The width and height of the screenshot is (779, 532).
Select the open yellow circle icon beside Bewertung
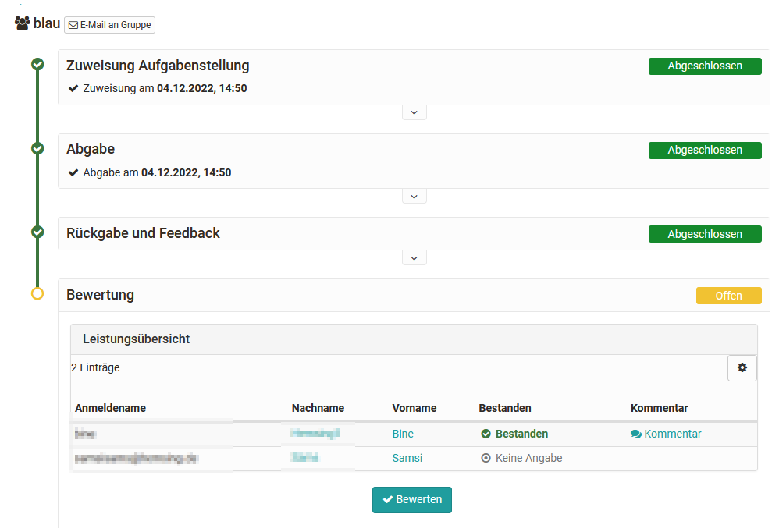[37, 295]
